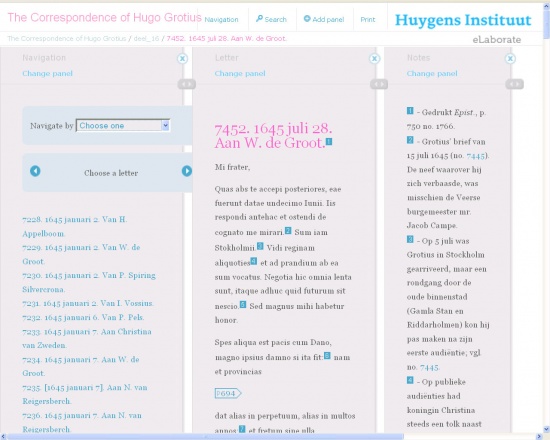This screenshot has width=550, height=440.
Task: Click the resize handle of Letter panel
Action: point(379,84)
